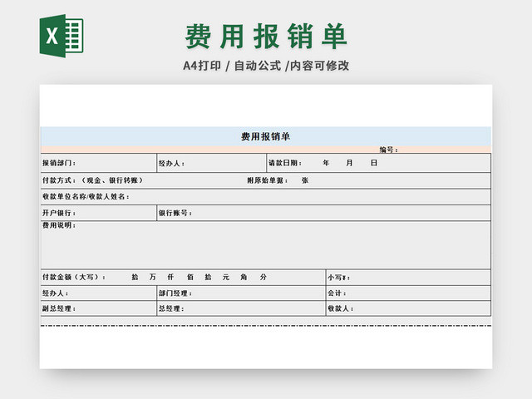
Task: Click the 编号: label
Action: [x=388, y=150]
